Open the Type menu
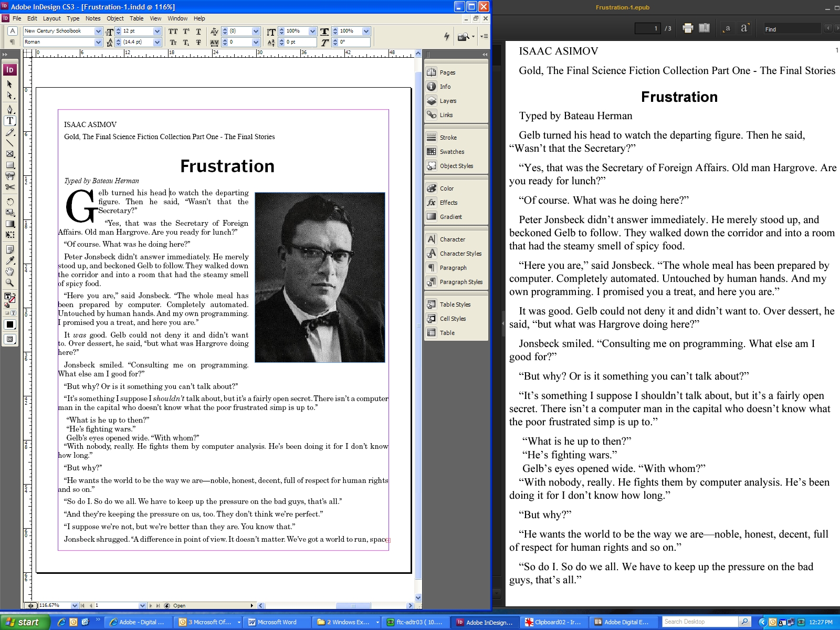Image resolution: width=840 pixels, height=630 pixels. click(x=73, y=18)
